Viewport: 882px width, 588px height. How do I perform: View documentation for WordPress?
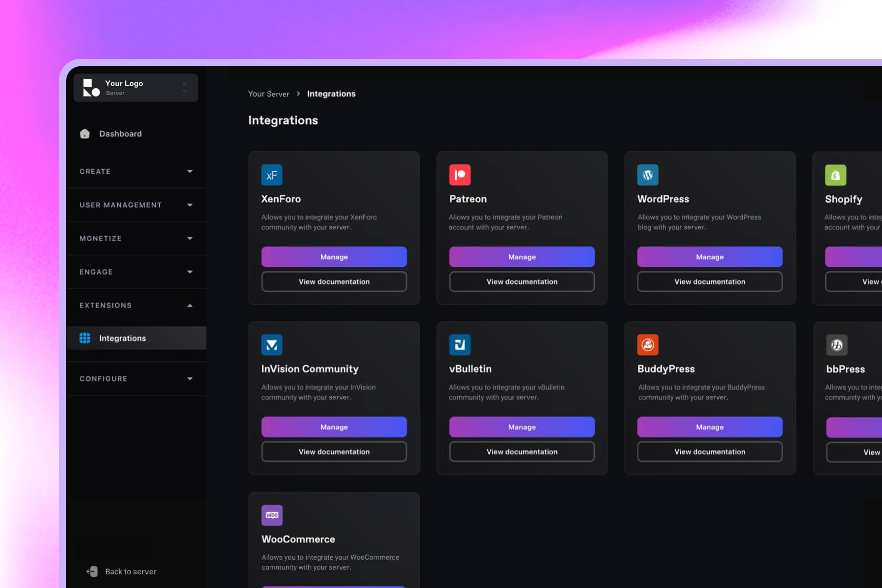coord(710,281)
